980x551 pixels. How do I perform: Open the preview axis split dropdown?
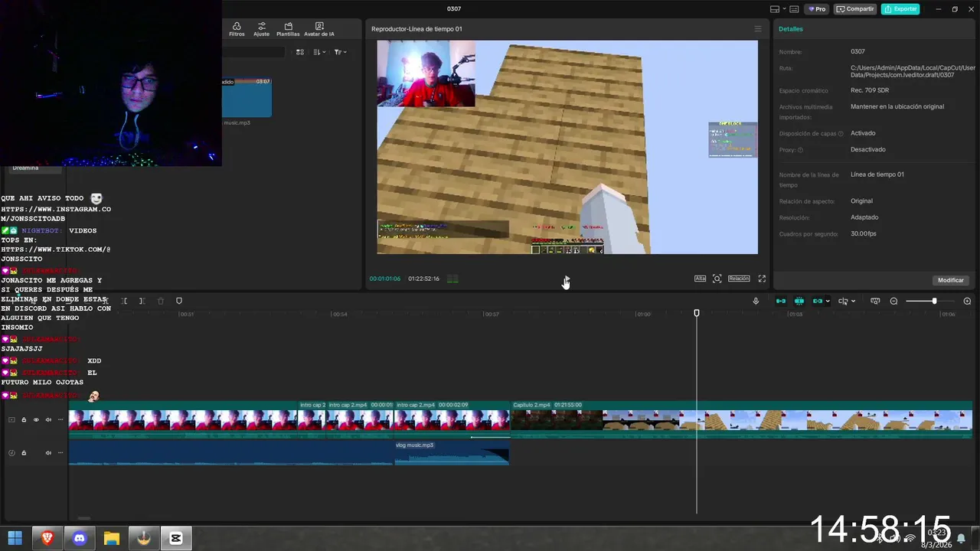pos(847,301)
